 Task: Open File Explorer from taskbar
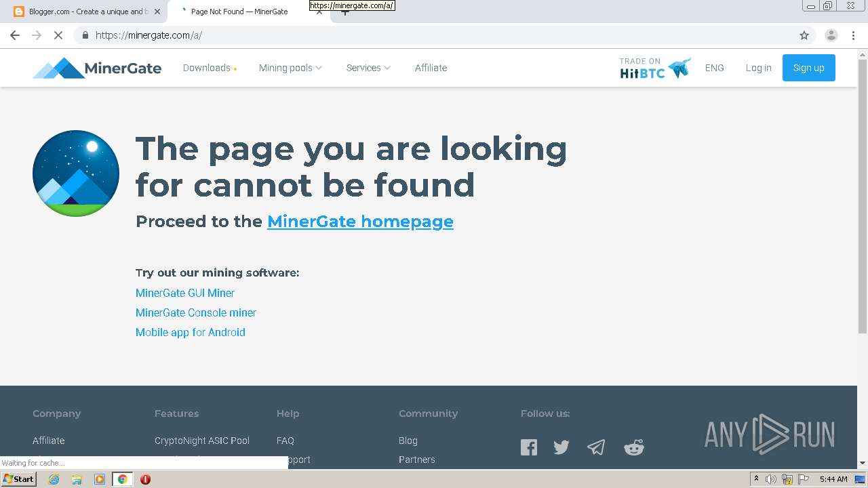click(77, 479)
